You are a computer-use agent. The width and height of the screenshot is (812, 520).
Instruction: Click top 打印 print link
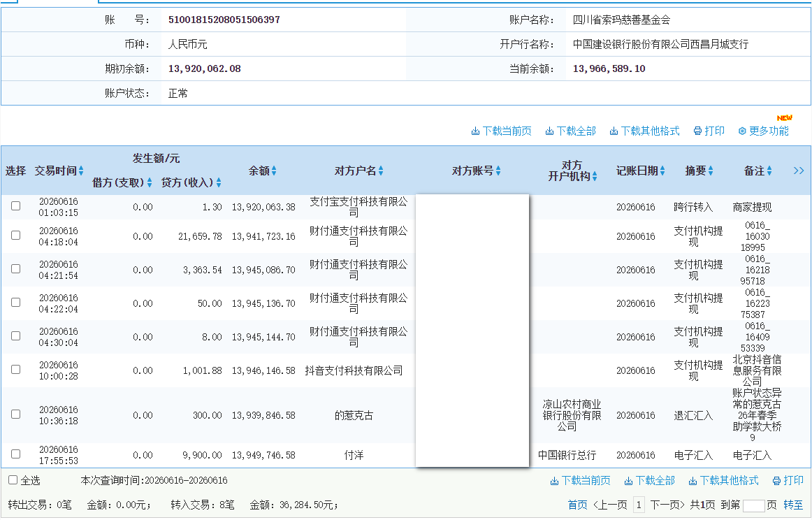pos(709,131)
